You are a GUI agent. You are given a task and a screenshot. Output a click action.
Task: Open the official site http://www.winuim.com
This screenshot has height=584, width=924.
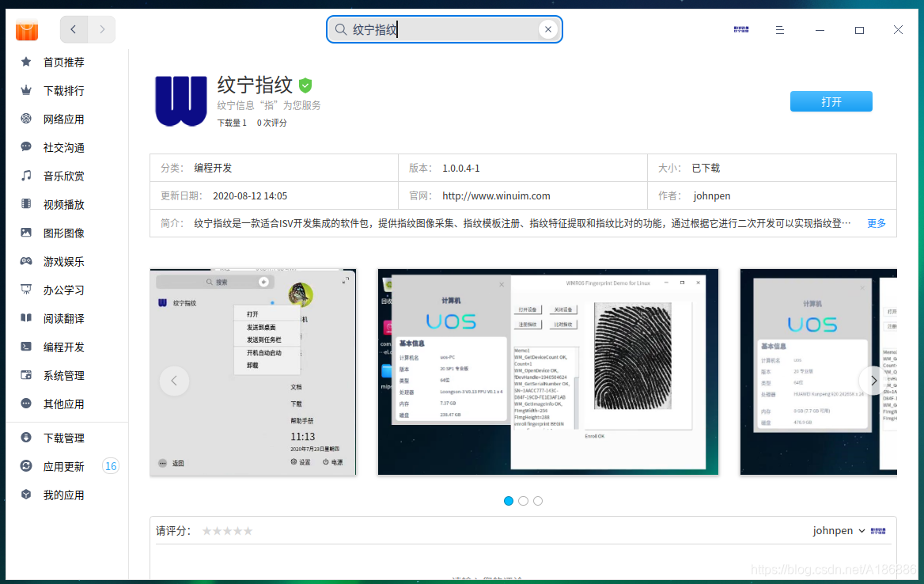(496, 195)
